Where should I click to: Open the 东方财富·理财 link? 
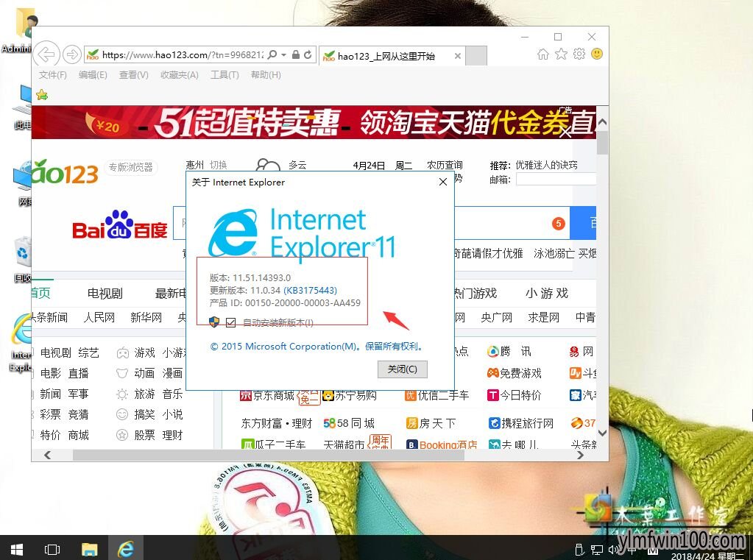pyautogui.click(x=277, y=423)
